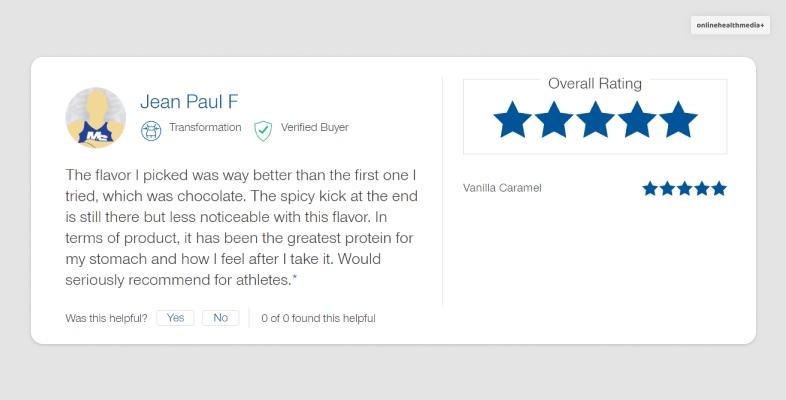
Task: Click the '0 of 0 found this helpful' text
Action: [318, 318]
